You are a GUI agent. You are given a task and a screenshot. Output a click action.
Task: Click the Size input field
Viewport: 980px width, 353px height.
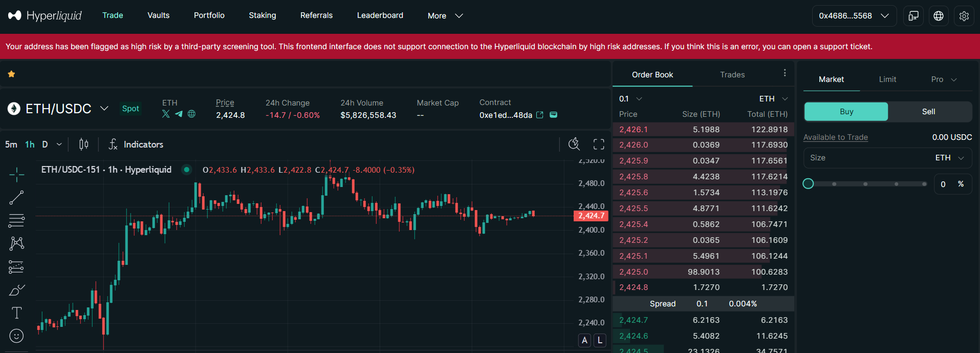click(x=887, y=158)
